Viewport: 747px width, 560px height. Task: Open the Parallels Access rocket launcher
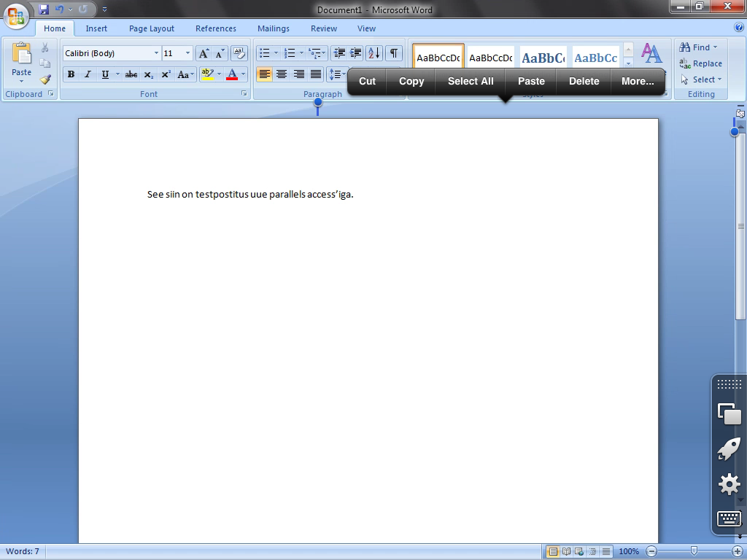click(x=729, y=449)
